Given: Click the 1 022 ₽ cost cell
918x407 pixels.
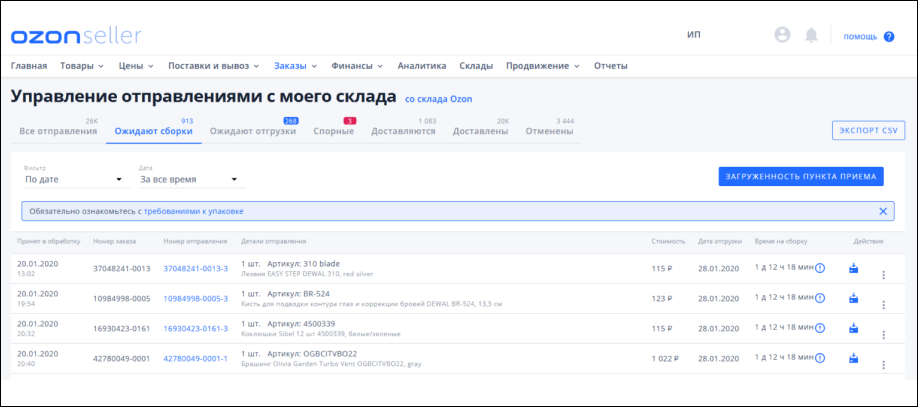Looking at the screenshot, I should click(665, 358).
